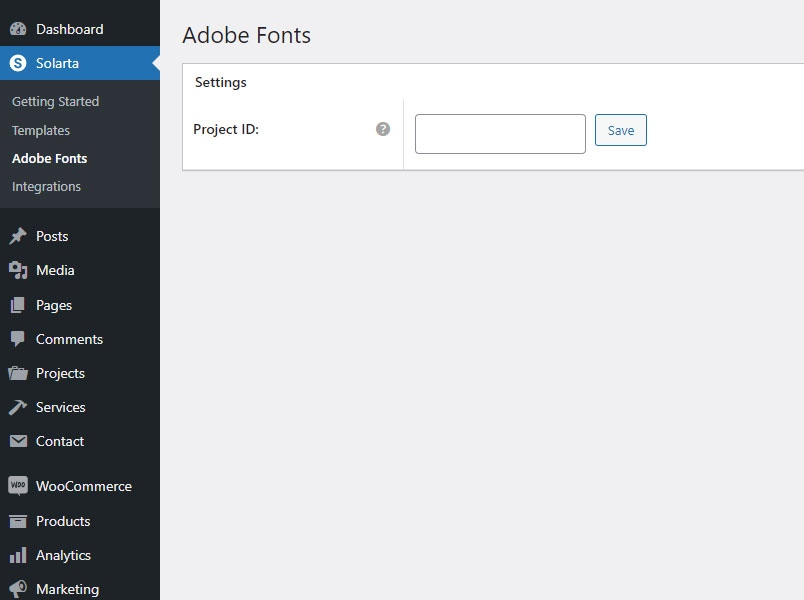Click the Pages stacked-sheets icon

(x=18, y=305)
